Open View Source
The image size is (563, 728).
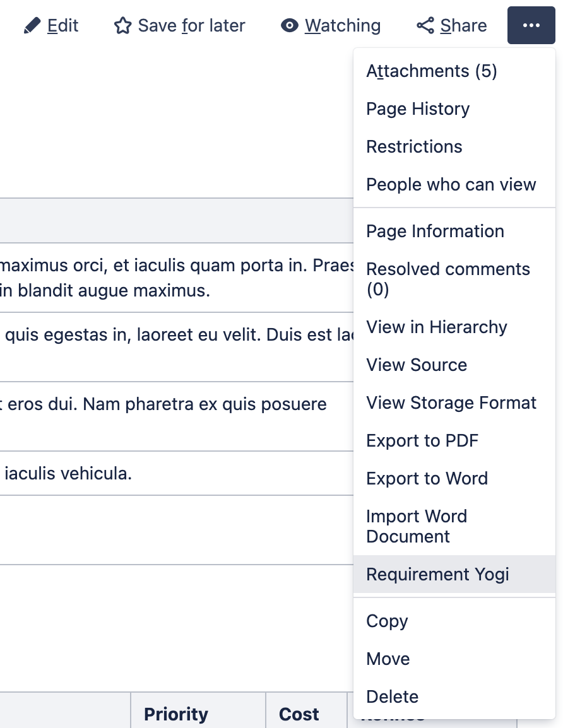click(417, 365)
